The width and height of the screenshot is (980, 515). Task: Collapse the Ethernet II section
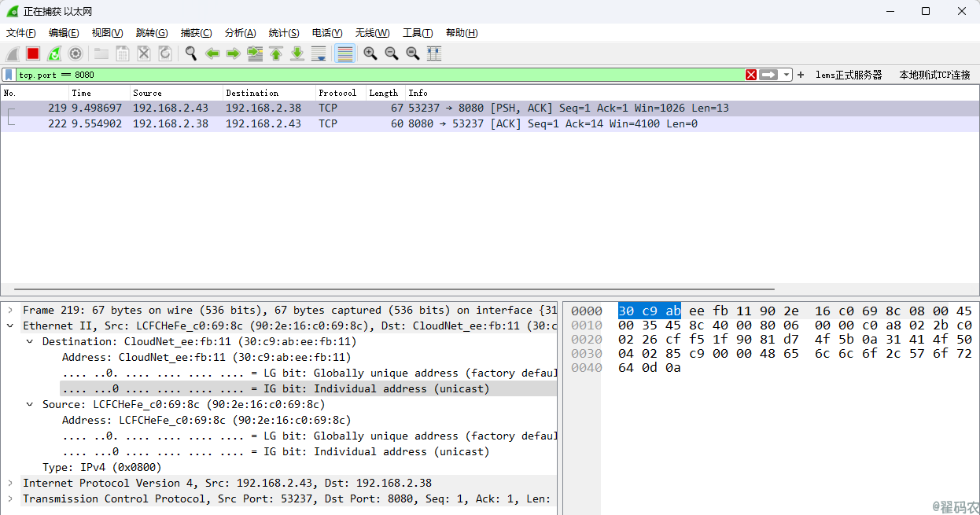(10, 326)
